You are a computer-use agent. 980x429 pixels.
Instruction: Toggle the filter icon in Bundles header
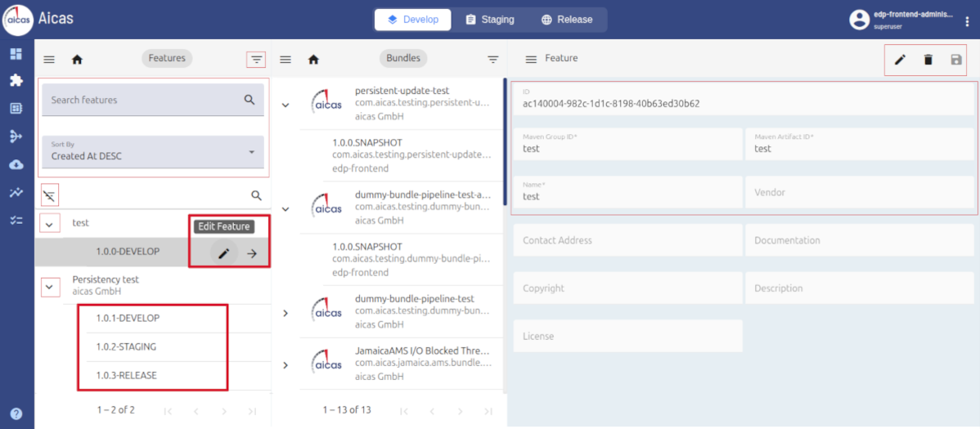[x=492, y=60]
